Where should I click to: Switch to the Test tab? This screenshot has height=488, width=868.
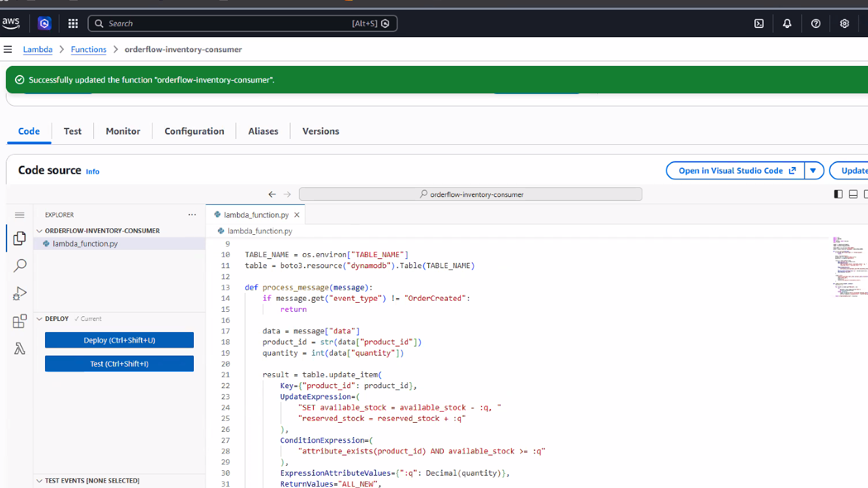72,131
